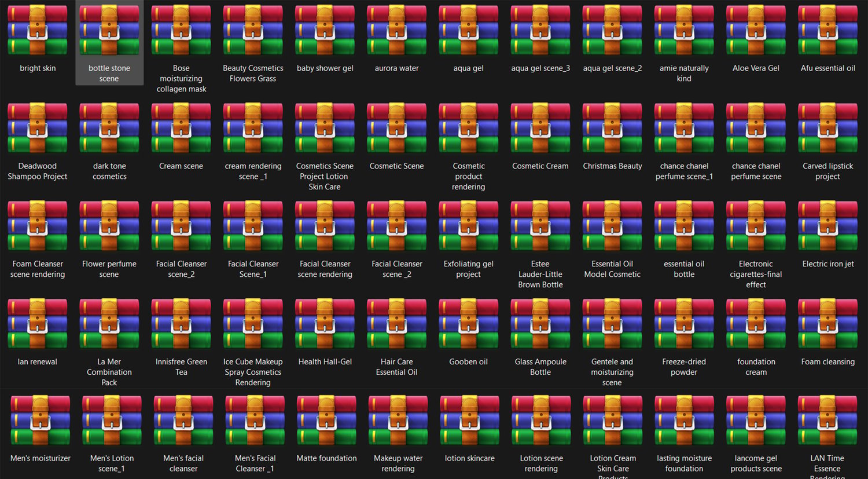Image resolution: width=868 pixels, height=479 pixels.
Task: Select the aqua gel scene_3 file name
Action: pos(540,68)
